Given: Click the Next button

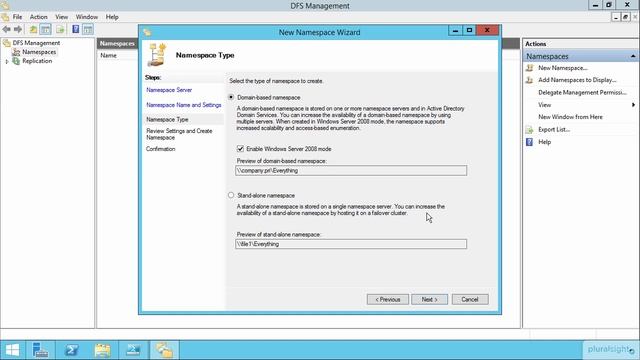Looking at the screenshot, I should click(429, 299).
